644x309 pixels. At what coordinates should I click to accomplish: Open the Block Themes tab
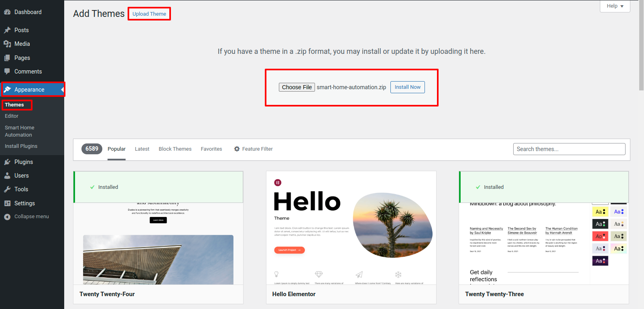pyautogui.click(x=175, y=149)
